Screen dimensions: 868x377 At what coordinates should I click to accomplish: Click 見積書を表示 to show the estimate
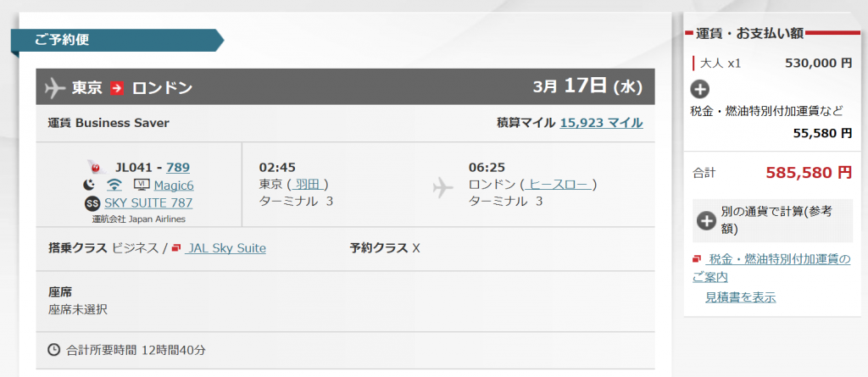[740, 297]
